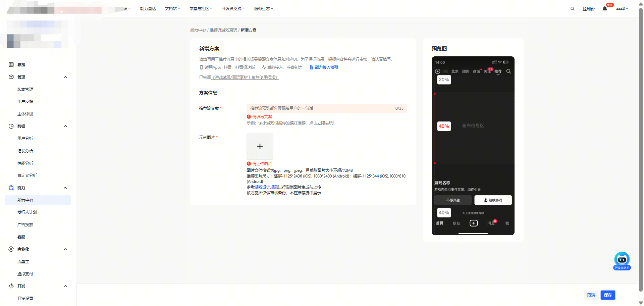This screenshot has height=306, width=644.
Task: Click the 开发 code icon in sidebar
Action: click(11, 286)
